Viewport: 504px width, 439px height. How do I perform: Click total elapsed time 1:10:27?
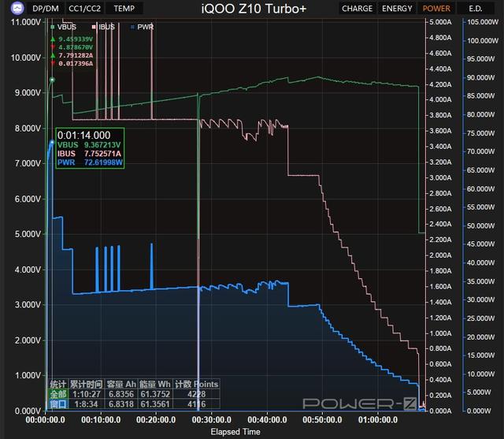[87, 394]
